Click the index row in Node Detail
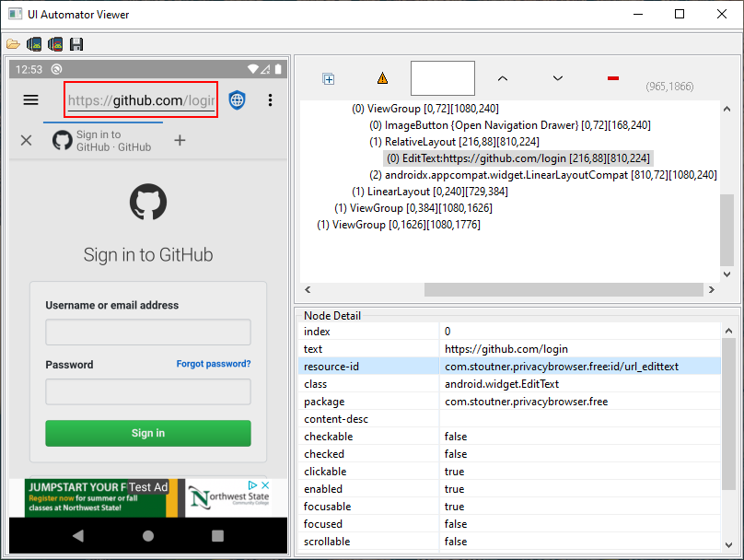744x560 pixels. [x=509, y=332]
